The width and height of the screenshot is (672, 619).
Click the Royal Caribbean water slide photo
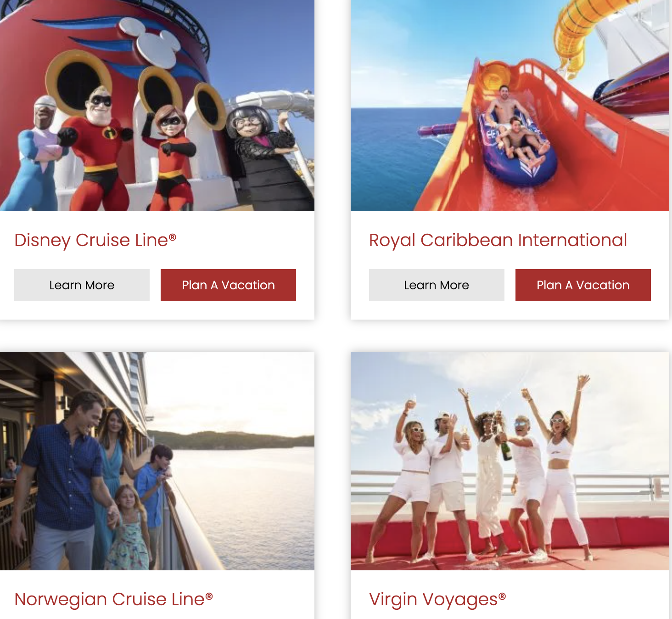(510, 106)
